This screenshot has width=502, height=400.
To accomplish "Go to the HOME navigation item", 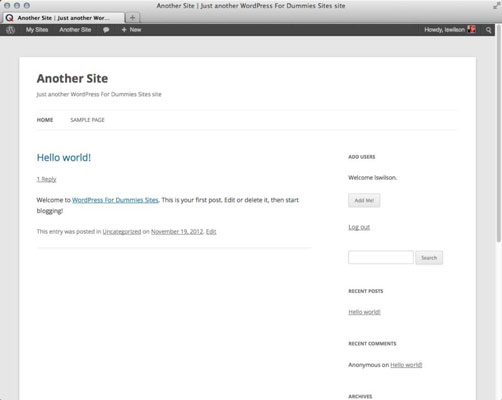I will 45,120.
